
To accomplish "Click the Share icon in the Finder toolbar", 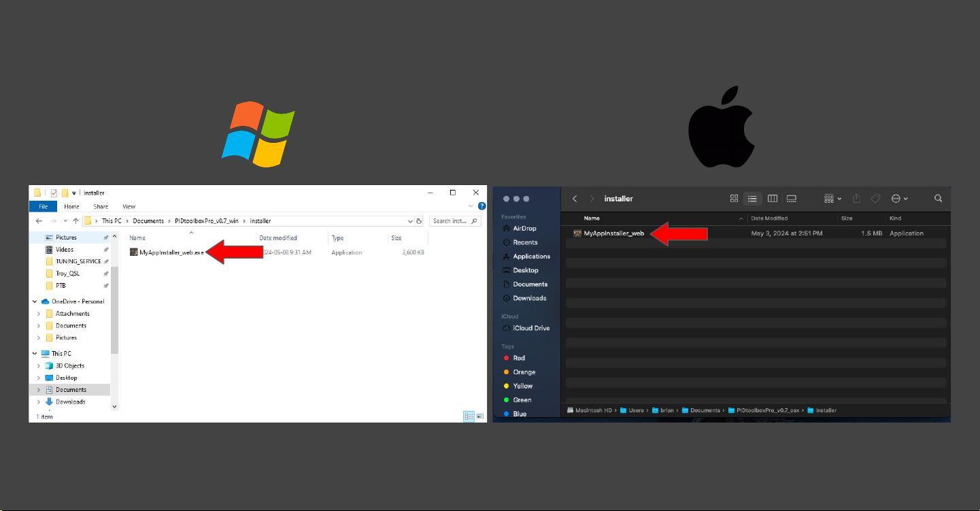I will 856,198.
